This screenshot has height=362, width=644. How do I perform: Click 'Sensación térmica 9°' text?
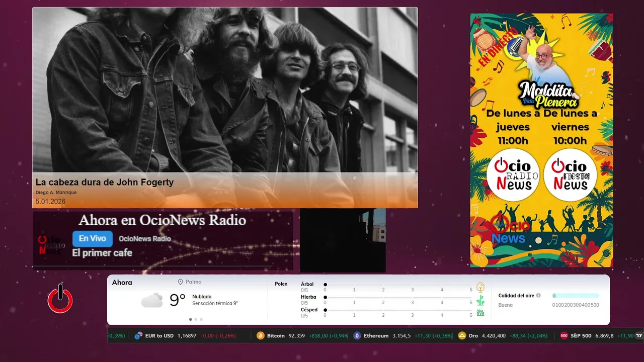215,304
